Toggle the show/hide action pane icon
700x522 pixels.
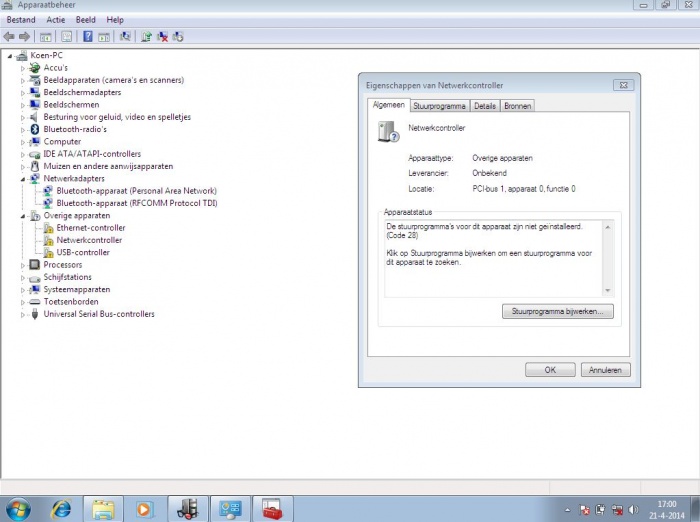104,37
